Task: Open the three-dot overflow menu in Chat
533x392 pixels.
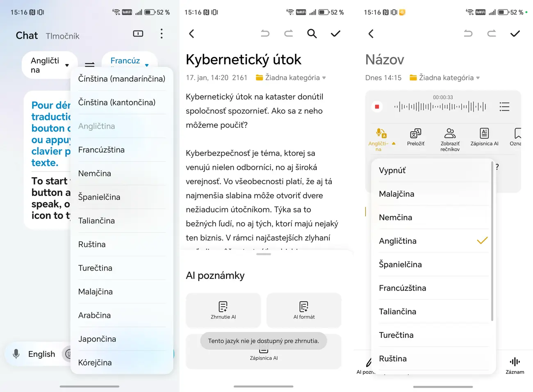Action: click(162, 34)
